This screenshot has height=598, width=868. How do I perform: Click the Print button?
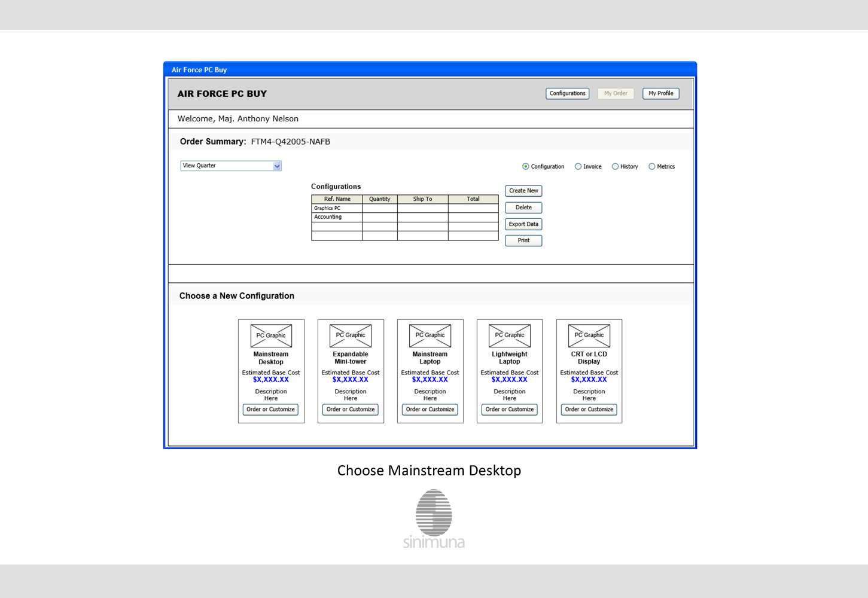click(x=523, y=240)
